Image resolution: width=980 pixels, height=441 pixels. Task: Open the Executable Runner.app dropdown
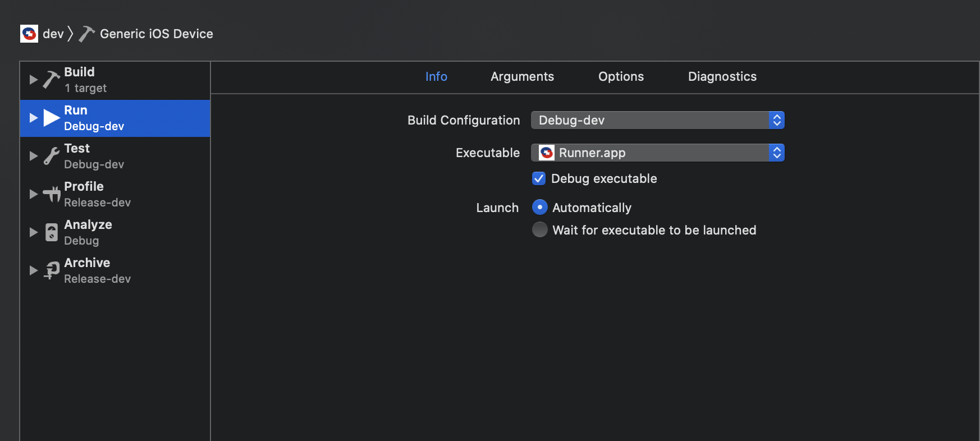coord(657,153)
